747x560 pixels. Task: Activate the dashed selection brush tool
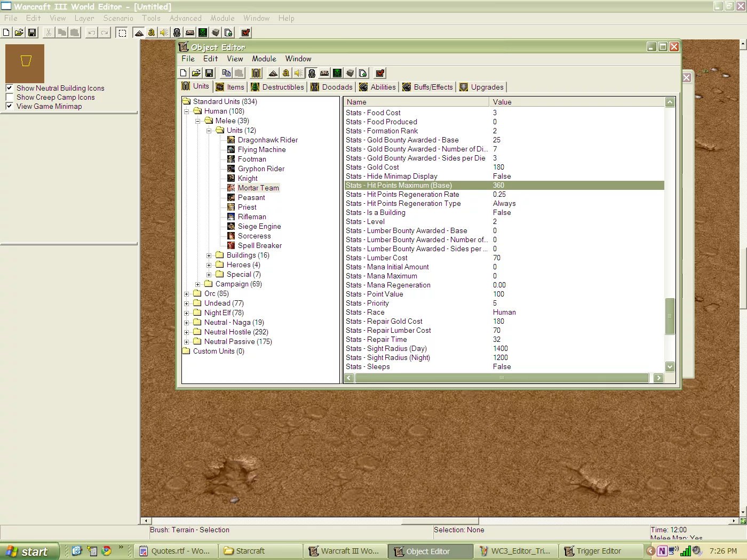pos(122,33)
